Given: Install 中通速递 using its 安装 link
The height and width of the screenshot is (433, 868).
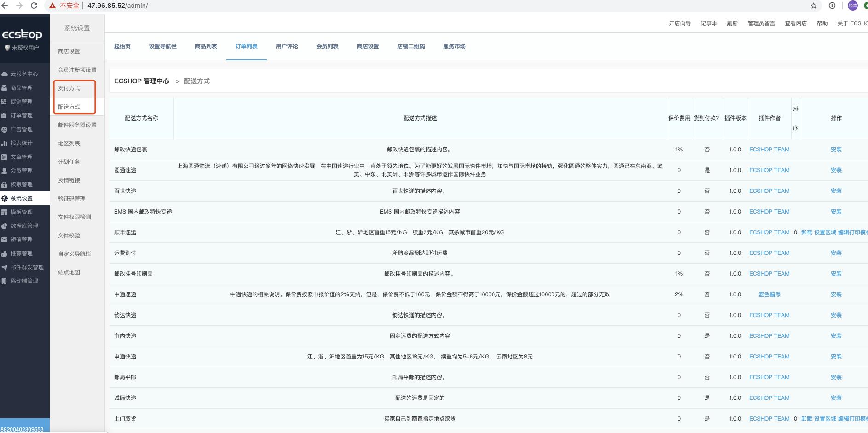Looking at the screenshot, I should tap(836, 294).
